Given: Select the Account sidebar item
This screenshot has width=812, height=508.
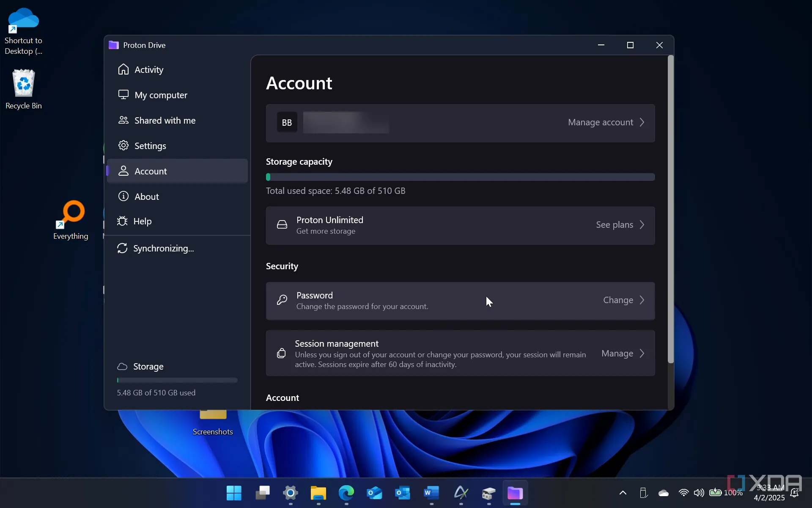Looking at the screenshot, I should (x=177, y=171).
